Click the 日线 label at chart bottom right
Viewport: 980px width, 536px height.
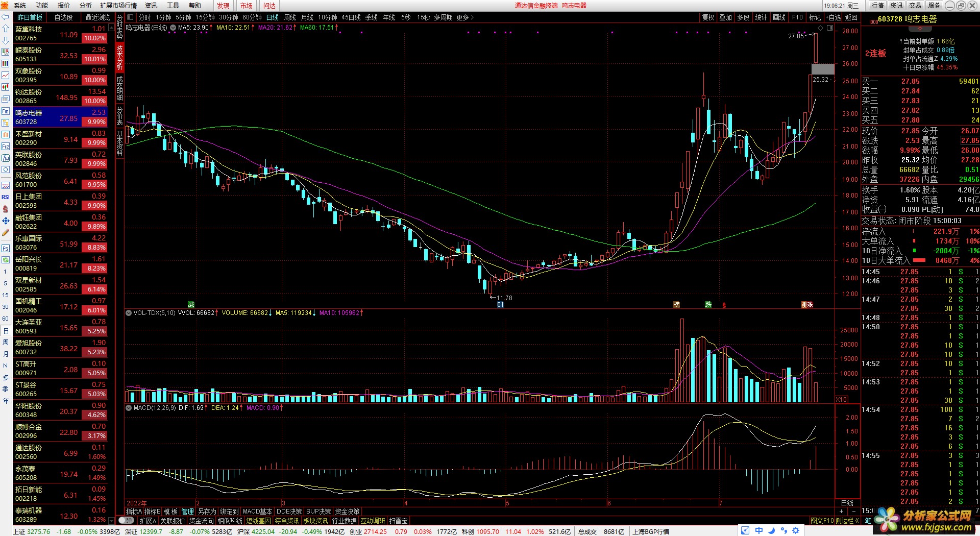[847, 503]
